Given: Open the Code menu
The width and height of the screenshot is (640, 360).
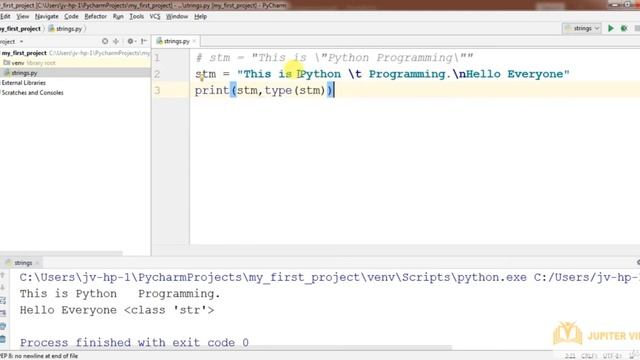Looking at the screenshot, I should pos(71,16).
